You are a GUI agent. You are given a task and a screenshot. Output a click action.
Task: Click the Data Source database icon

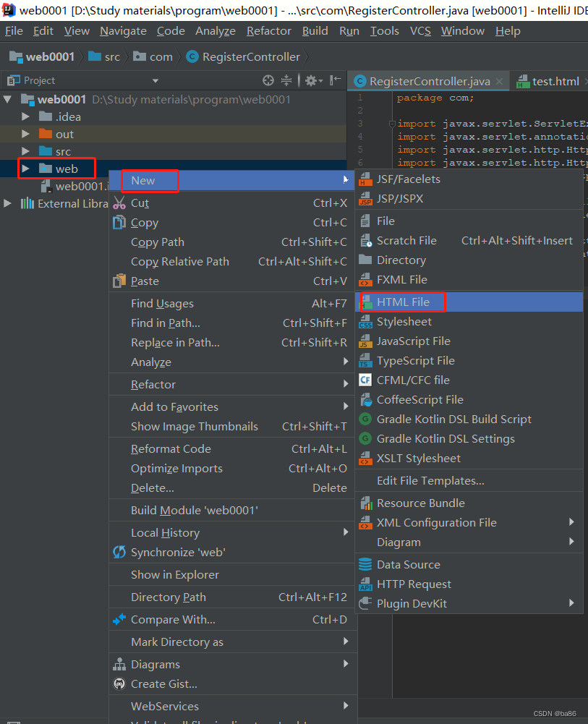[x=365, y=564]
